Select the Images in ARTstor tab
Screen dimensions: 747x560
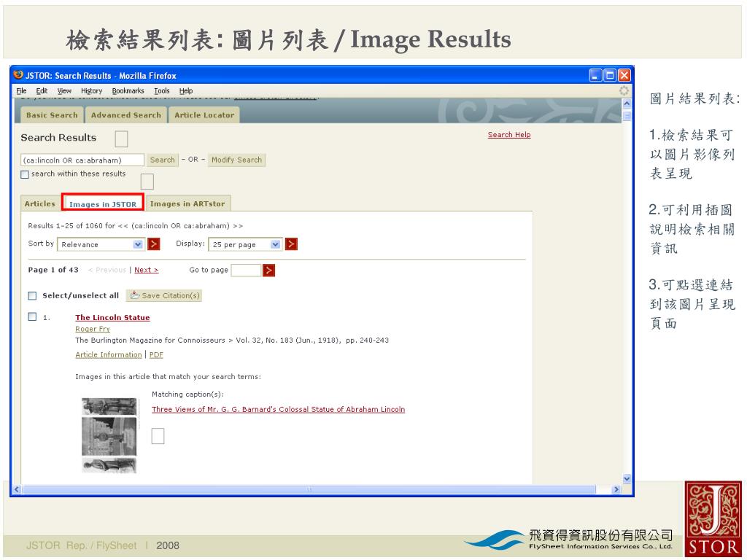tap(187, 203)
